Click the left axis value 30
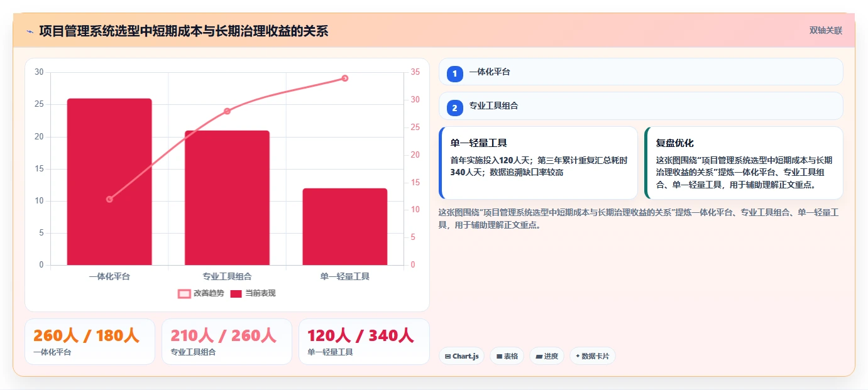Image resolution: width=868 pixels, height=390 pixels. (x=39, y=72)
